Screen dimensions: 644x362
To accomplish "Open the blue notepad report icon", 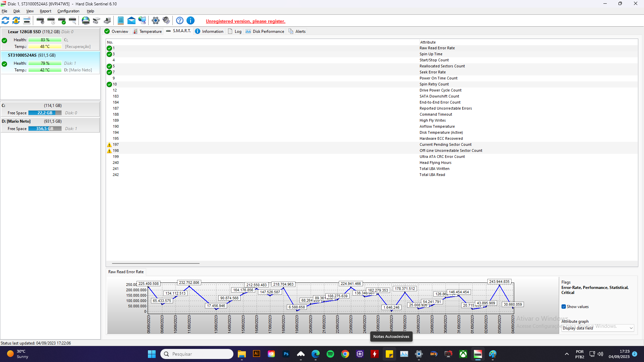I will point(121,21).
